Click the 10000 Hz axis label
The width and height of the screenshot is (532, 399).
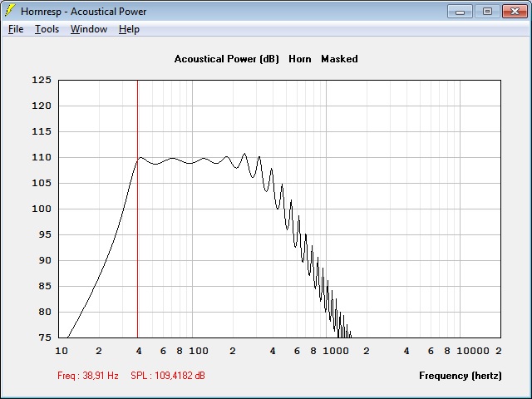(473, 351)
